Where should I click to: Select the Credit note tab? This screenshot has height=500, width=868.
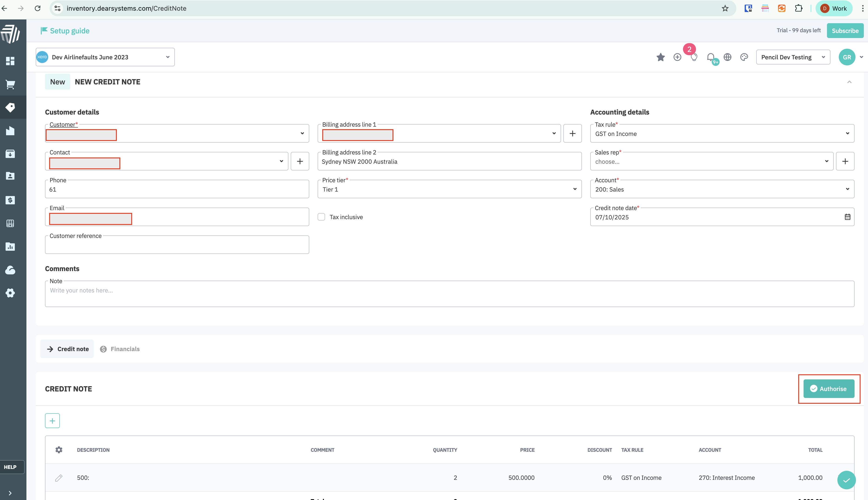(x=67, y=349)
